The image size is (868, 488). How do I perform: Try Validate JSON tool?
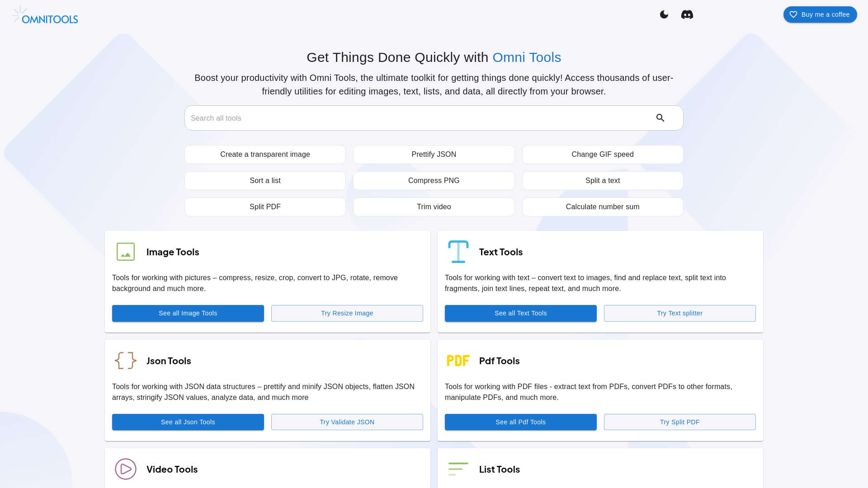347,422
